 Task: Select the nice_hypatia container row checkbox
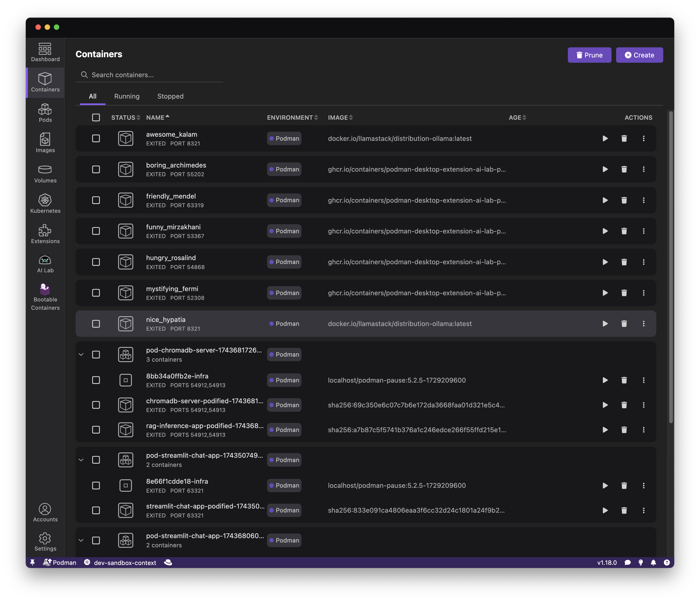coord(96,324)
